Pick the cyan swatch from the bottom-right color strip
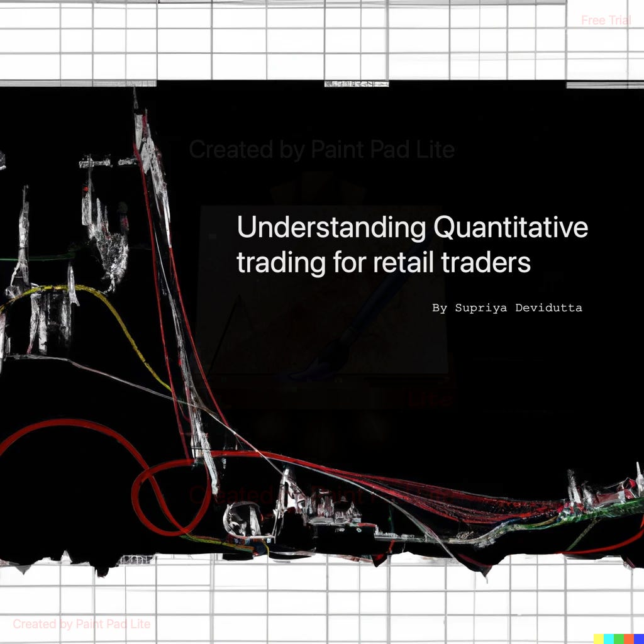 (x=609, y=638)
